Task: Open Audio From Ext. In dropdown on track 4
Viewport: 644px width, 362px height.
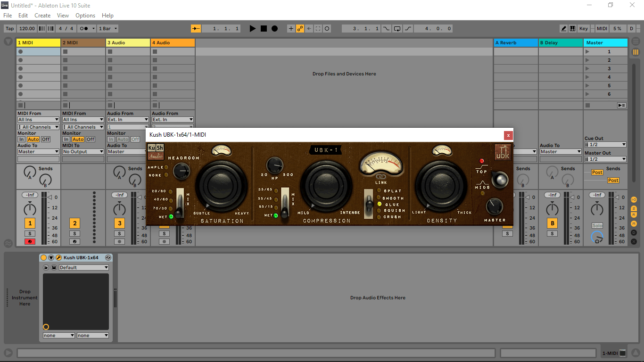Action: tap(173, 120)
